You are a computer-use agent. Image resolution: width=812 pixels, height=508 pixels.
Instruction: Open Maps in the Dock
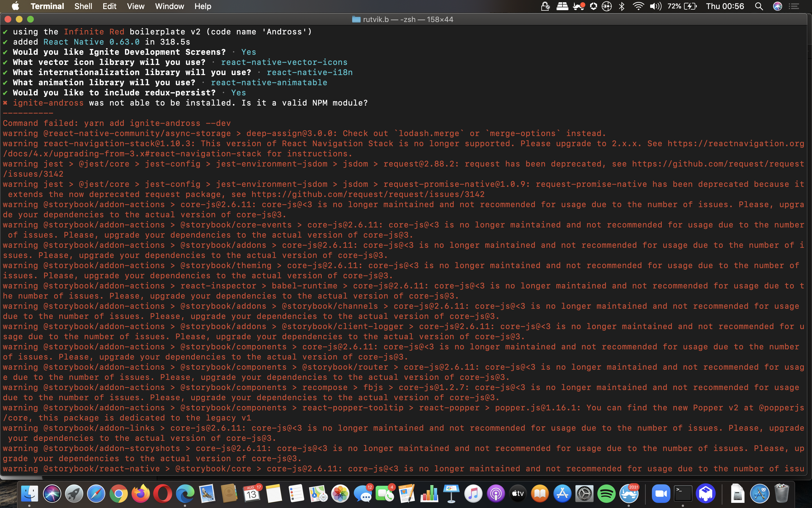(x=318, y=493)
